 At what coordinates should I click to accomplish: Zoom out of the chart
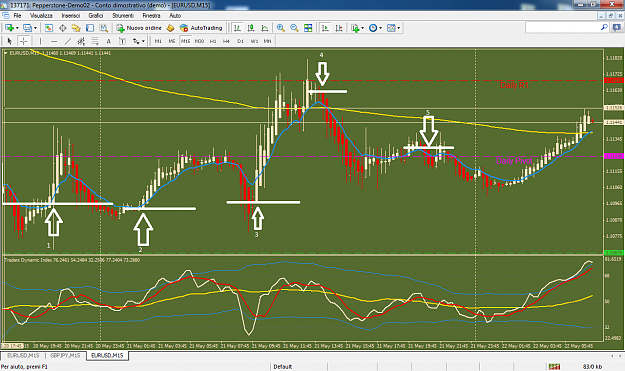click(x=294, y=28)
